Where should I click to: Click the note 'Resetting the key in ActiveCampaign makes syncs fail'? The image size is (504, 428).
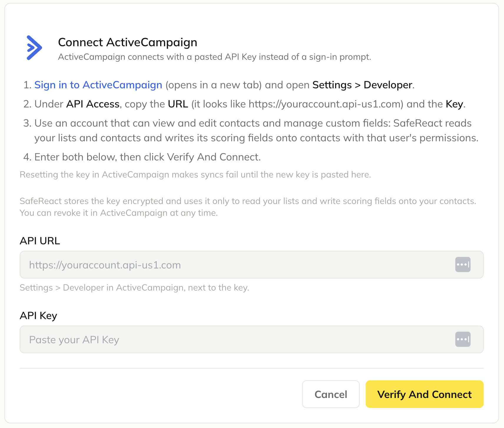195,175
